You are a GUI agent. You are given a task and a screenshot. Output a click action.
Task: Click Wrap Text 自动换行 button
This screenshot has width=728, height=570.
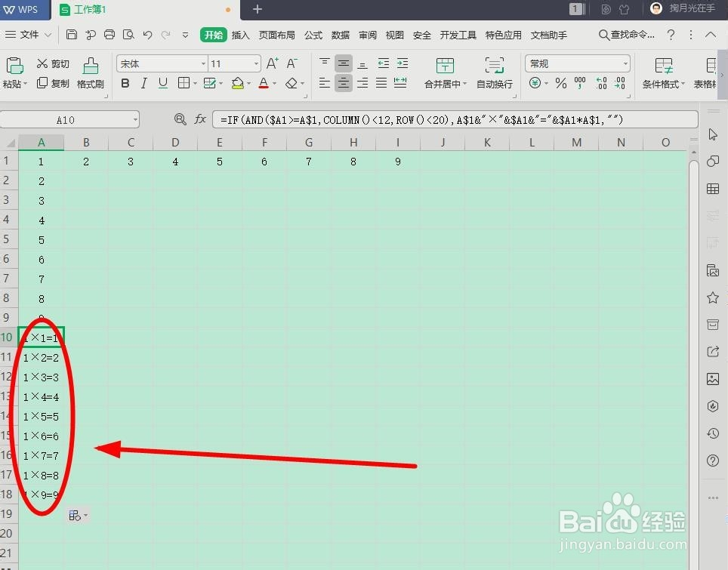[x=495, y=73]
